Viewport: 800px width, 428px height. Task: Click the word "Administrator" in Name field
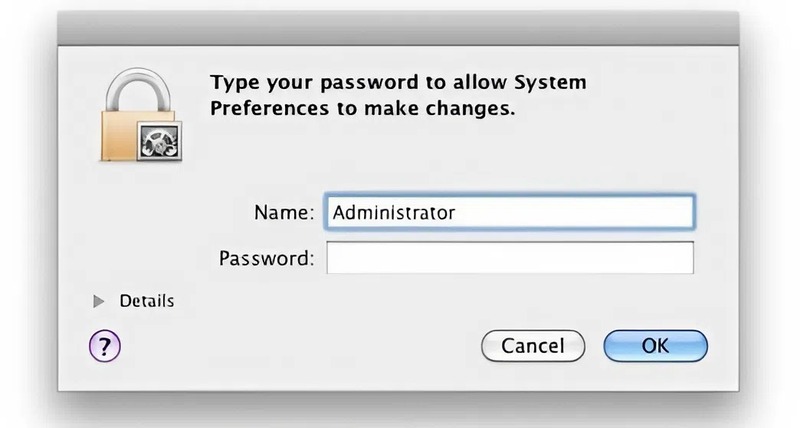394,212
